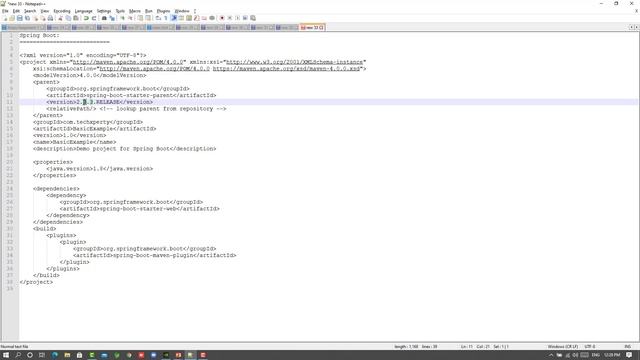
Task: Click the Function List toolbar icon
Action: click(x=196, y=18)
